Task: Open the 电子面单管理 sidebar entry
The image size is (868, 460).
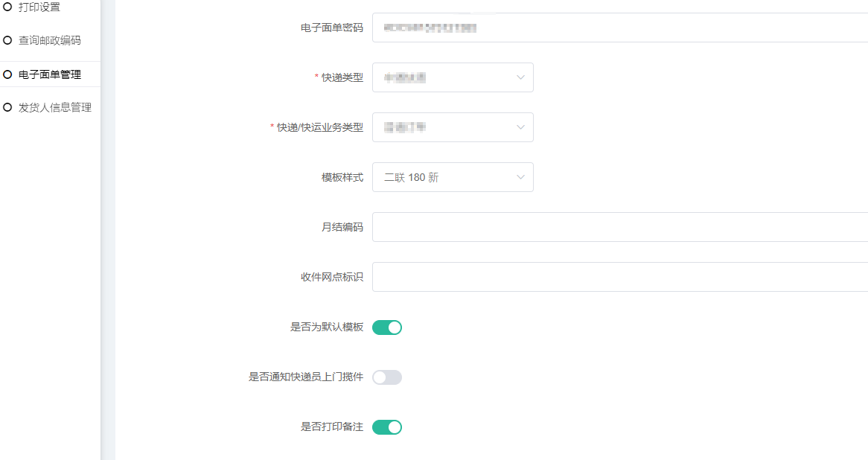Action: pyautogui.click(x=50, y=74)
